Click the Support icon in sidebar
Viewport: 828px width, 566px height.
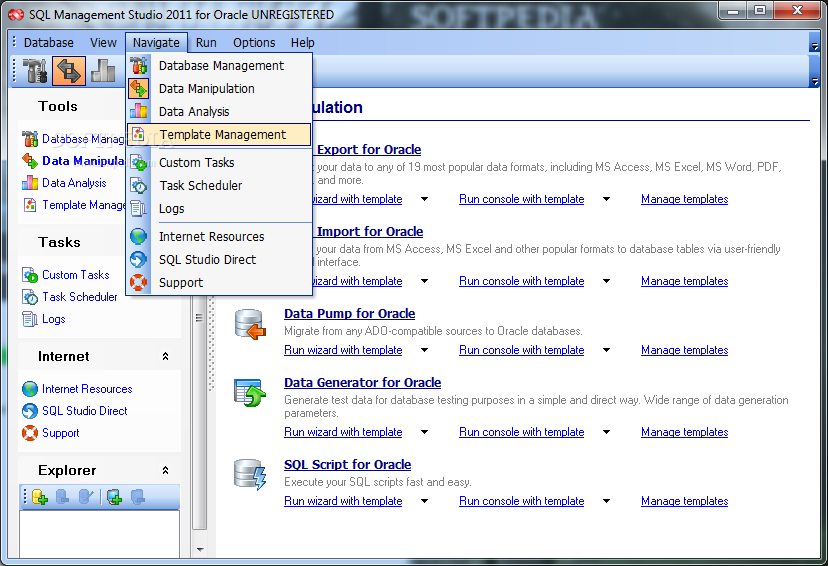tap(30, 433)
